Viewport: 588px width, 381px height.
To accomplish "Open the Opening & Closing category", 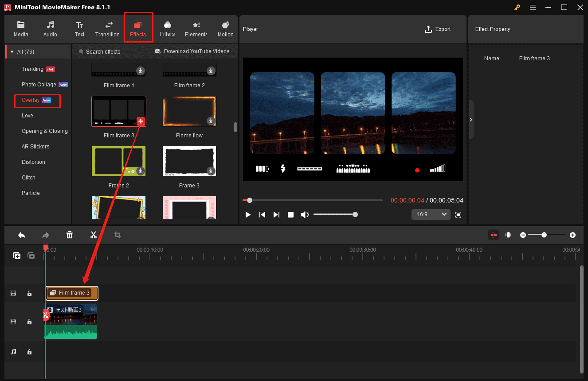I will [x=44, y=131].
